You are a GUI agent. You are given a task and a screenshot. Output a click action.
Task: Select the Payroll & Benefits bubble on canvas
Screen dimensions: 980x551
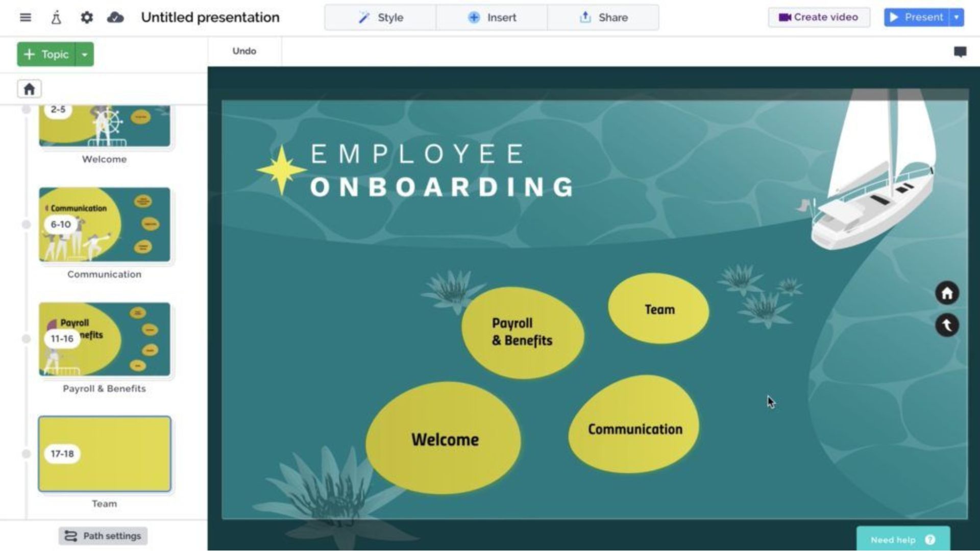(x=523, y=332)
